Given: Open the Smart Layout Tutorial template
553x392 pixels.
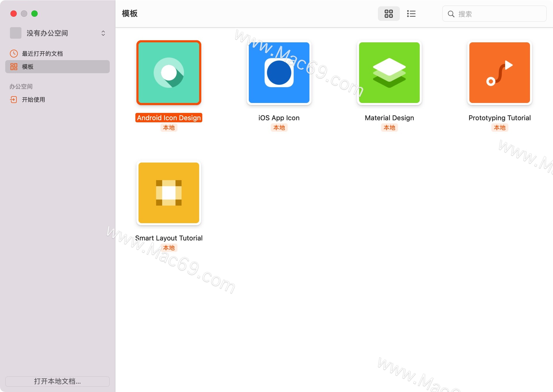Looking at the screenshot, I should tap(168, 193).
